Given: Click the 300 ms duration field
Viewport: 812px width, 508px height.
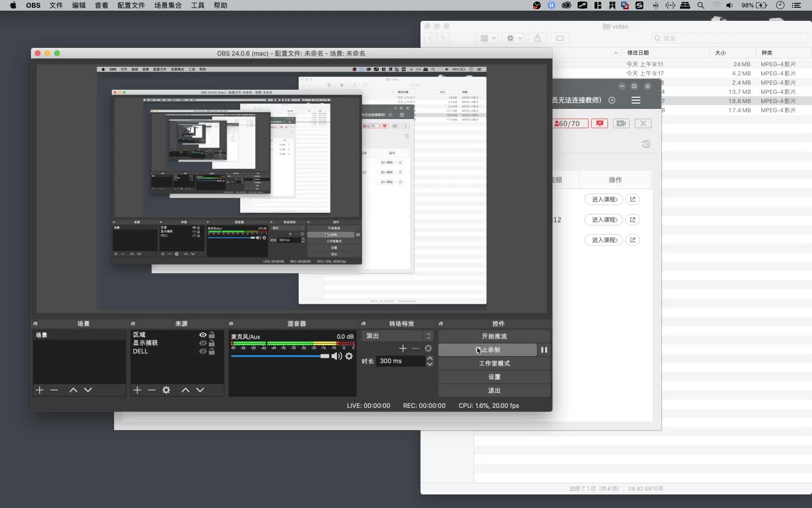Looking at the screenshot, I should (401, 361).
